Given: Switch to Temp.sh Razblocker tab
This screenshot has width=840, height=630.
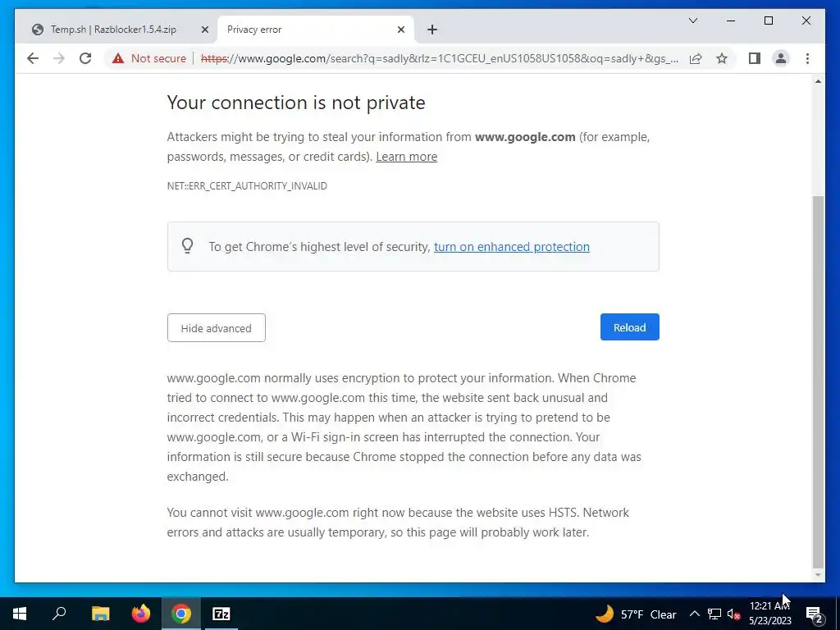Looking at the screenshot, I should [x=113, y=30].
